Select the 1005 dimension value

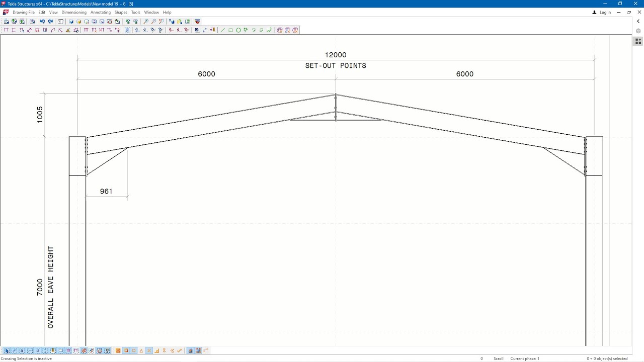[x=40, y=115]
